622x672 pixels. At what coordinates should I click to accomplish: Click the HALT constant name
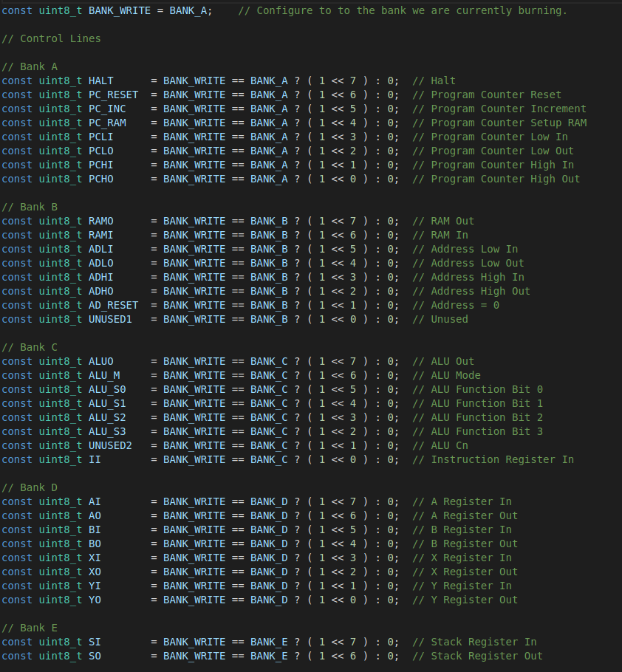100,80
